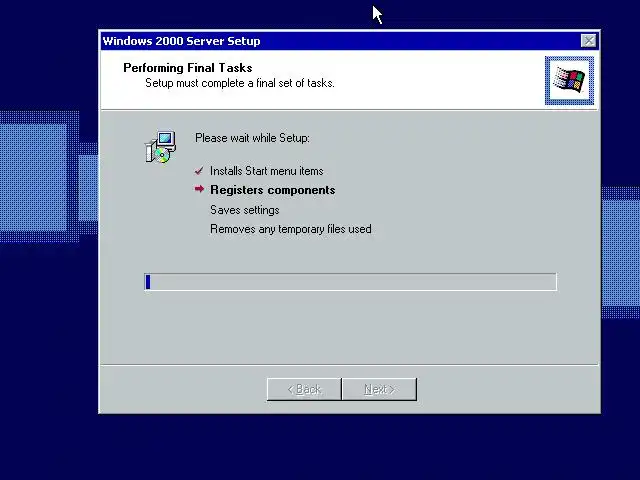Click the 'Please wait while Setup:' text
The height and width of the screenshot is (480, 640).
pyautogui.click(x=252, y=138)
